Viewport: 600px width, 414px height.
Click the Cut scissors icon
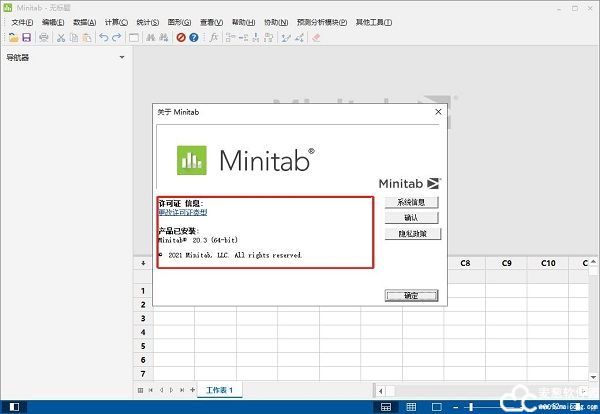(61, 37)
